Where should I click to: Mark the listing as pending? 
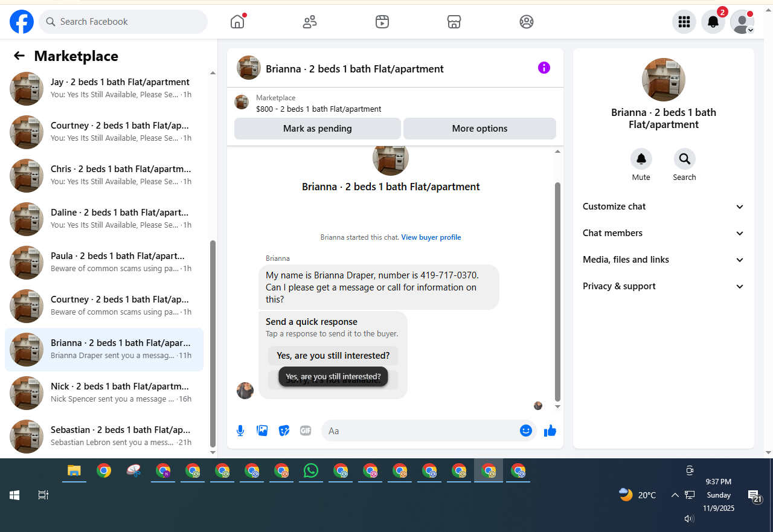[x=318, y=129]
